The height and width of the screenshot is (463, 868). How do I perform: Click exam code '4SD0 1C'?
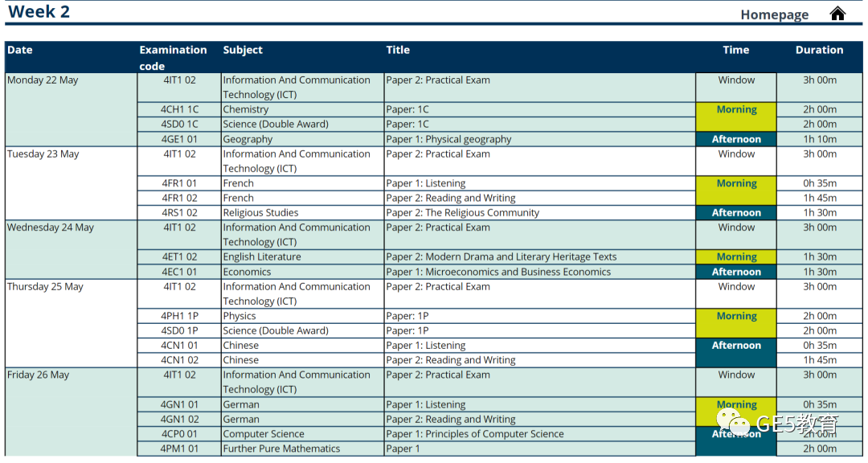pos(179,124)
